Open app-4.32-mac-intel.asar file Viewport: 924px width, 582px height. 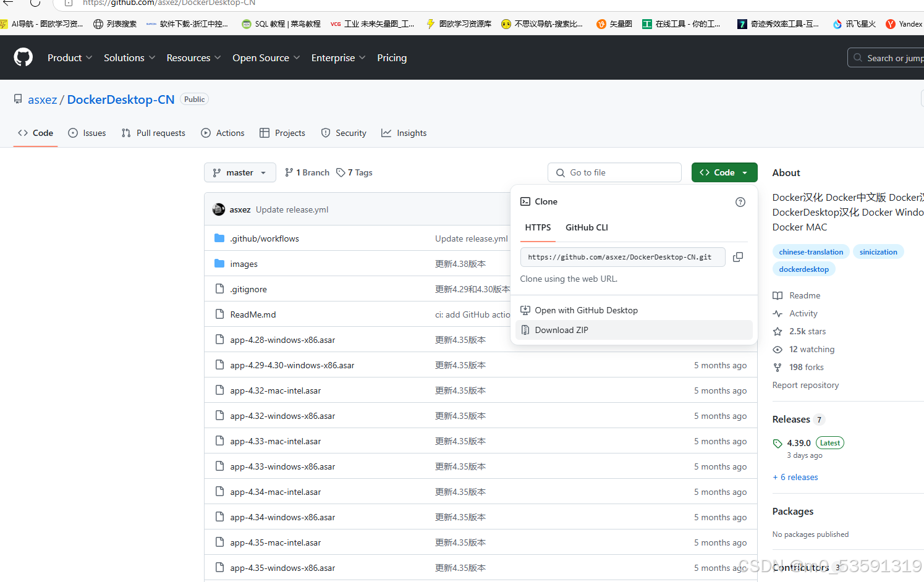click(276, 390)
